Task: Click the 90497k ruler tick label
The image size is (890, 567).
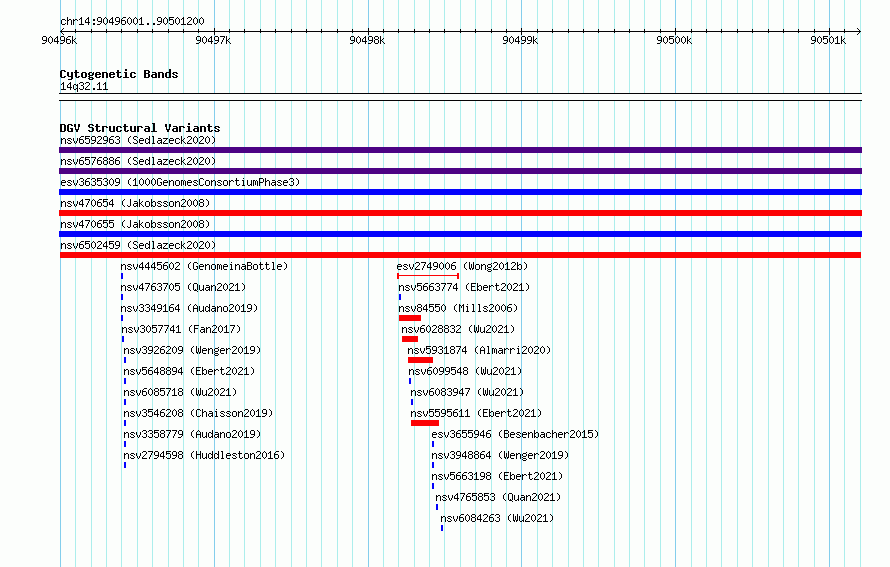Action: 213,40
